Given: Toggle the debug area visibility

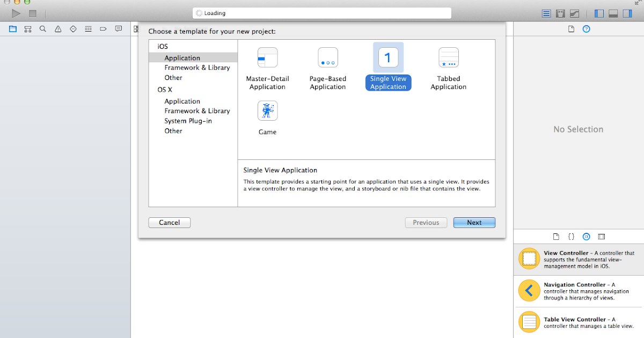Looking at the screenshot, I should coord(613,13).
